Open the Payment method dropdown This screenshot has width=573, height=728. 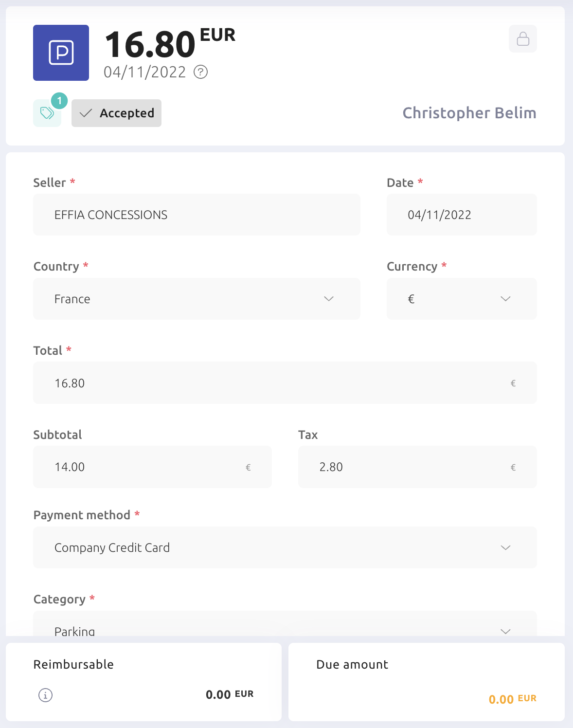tap(285, 547)
